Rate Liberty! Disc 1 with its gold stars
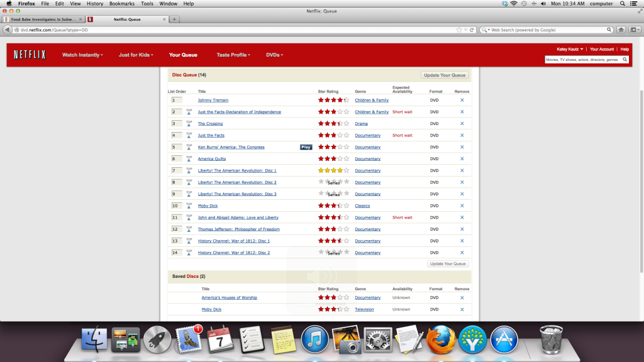Viewport: 644px width, 362px height. click(333, 170)
